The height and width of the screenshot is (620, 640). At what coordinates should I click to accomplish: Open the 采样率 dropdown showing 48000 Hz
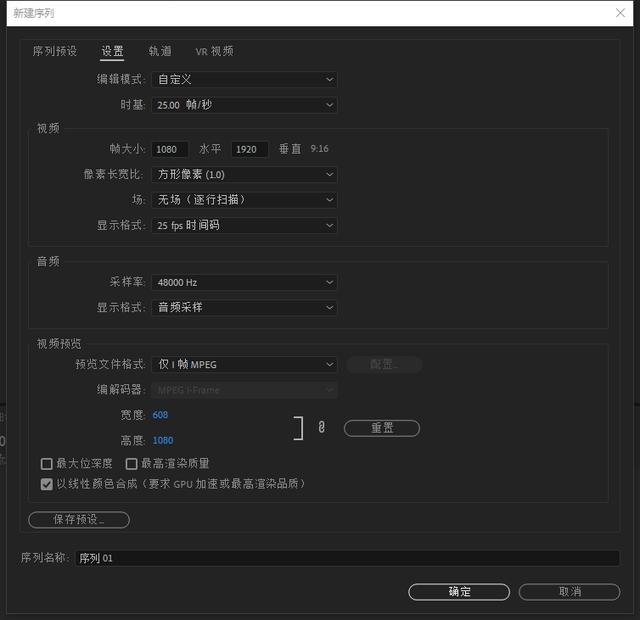tap(244, 282)
